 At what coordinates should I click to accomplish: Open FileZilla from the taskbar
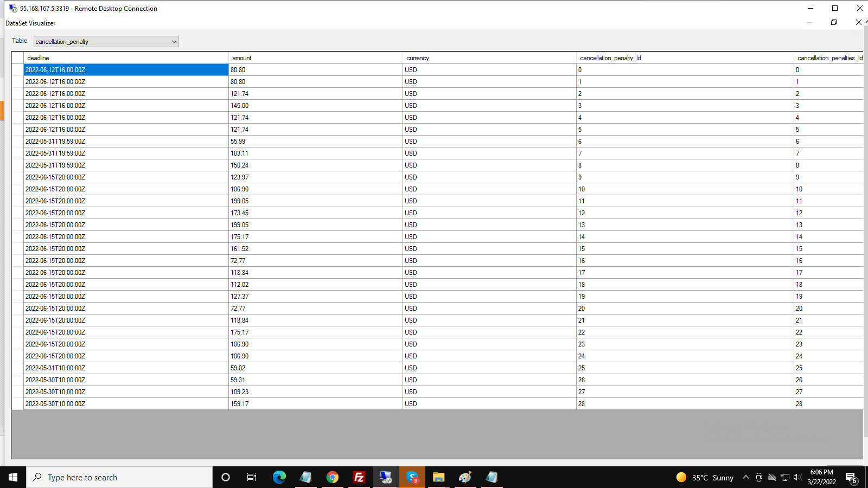tap(359, 477)
